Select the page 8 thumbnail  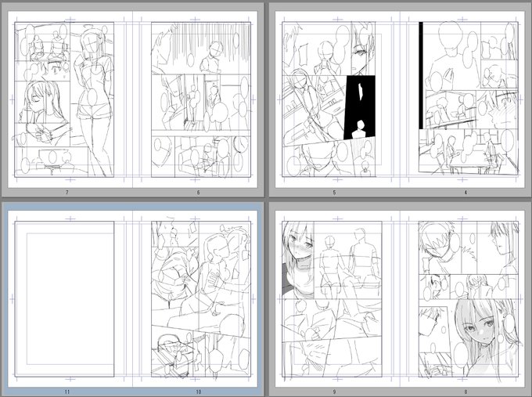coord(462,299)
